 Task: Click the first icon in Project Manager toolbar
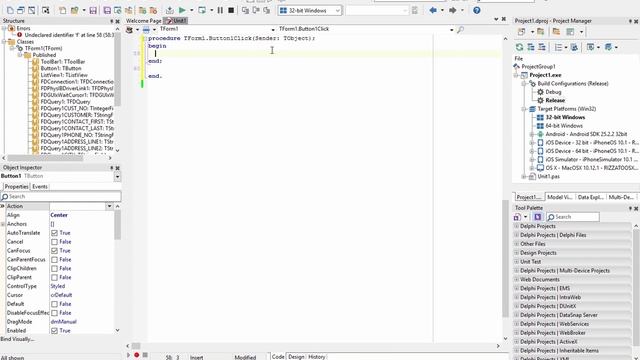522,31
